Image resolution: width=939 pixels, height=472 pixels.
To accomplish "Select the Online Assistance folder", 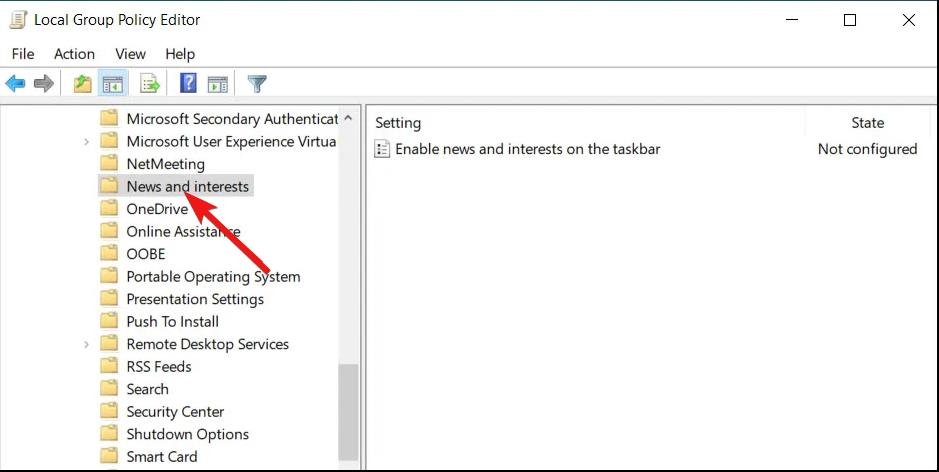I will coord(183,231).
